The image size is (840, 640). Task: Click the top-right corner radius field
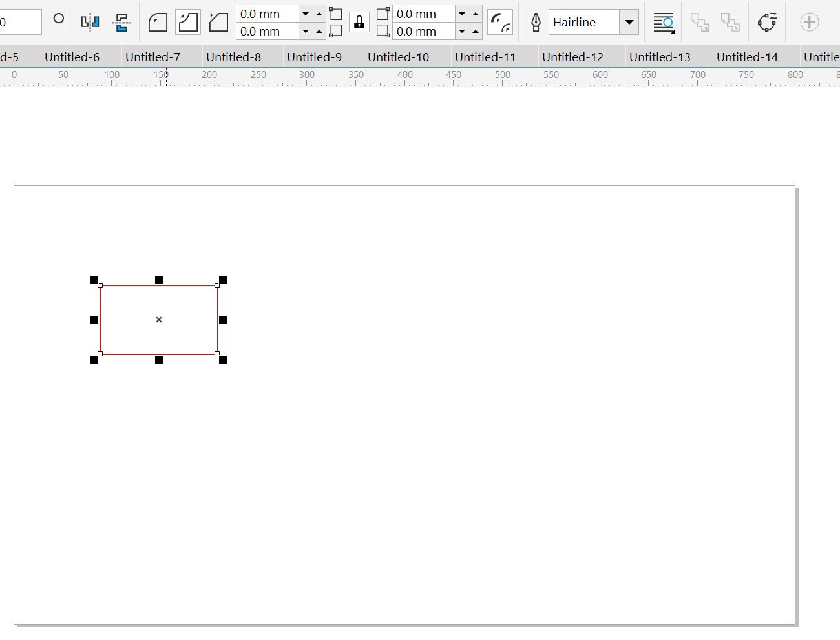(424, 14)
